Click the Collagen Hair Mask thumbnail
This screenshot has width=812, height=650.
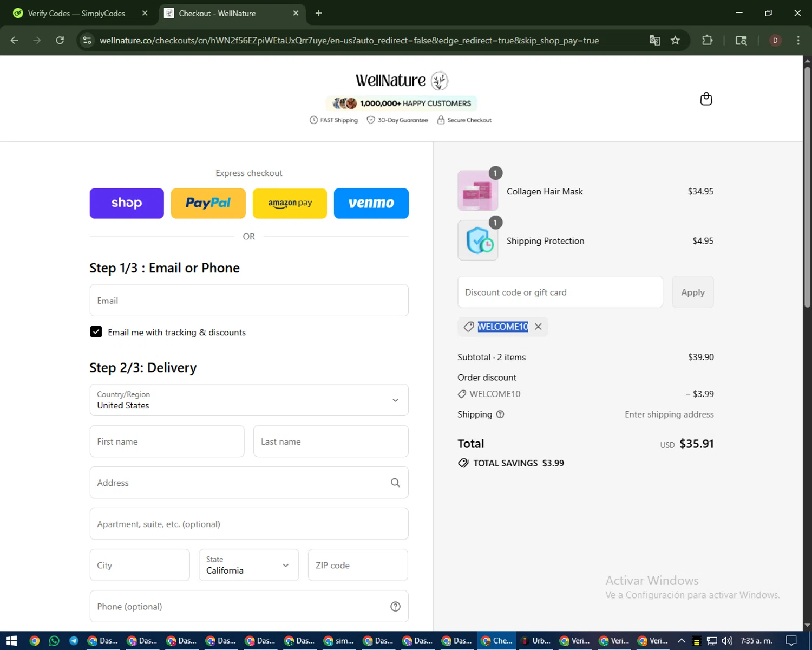478,191
